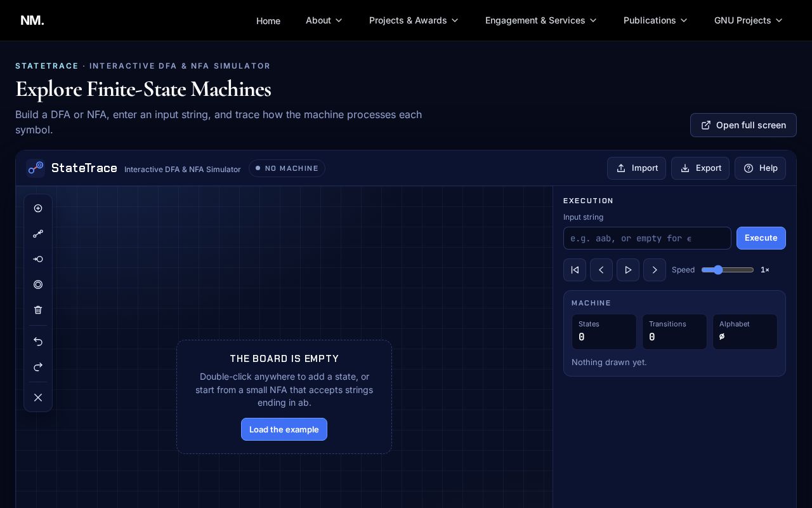
Task: Load the example NFA
Action: point(284,429)
